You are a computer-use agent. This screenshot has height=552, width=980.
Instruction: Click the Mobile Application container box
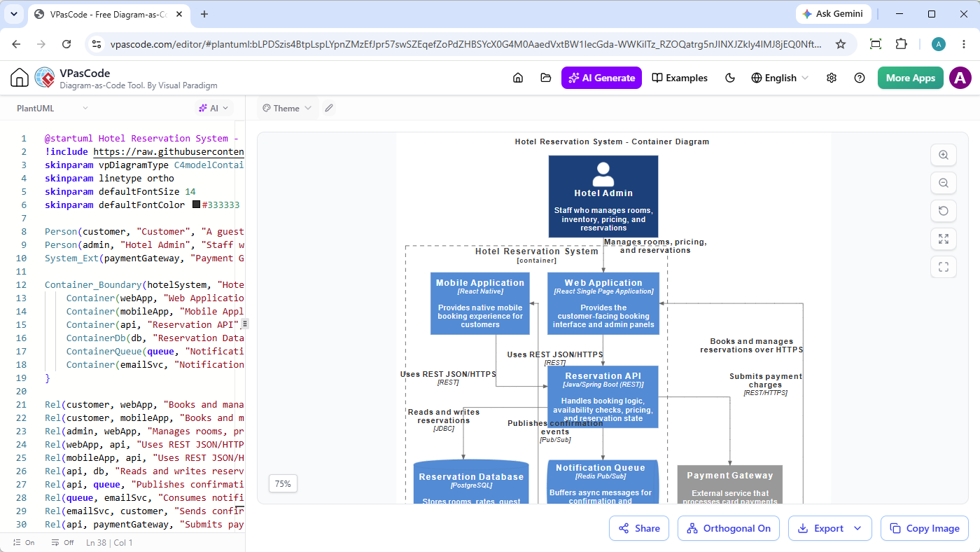(x=480, y=303)
